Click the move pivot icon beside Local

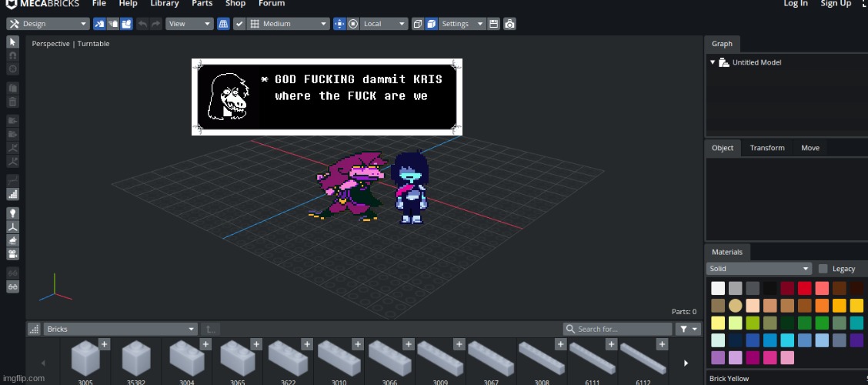coord(339,24)
